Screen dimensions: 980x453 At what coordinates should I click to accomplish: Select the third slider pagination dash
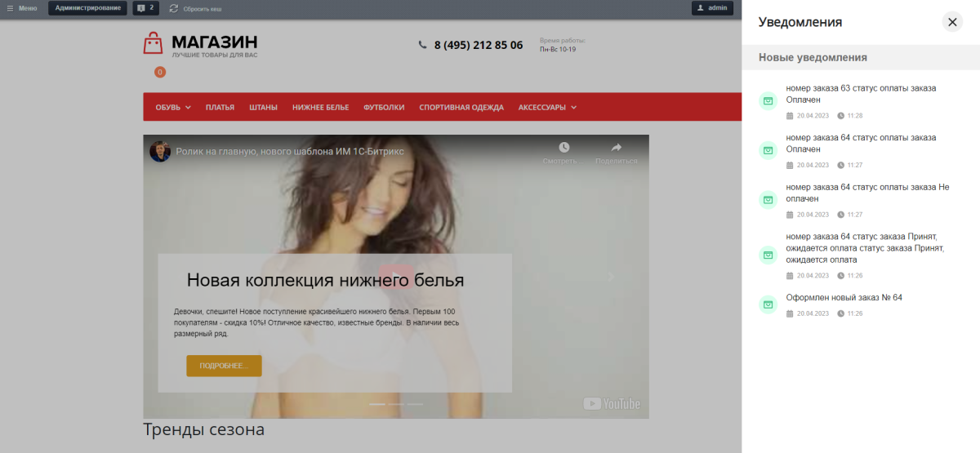pos(415,404)
